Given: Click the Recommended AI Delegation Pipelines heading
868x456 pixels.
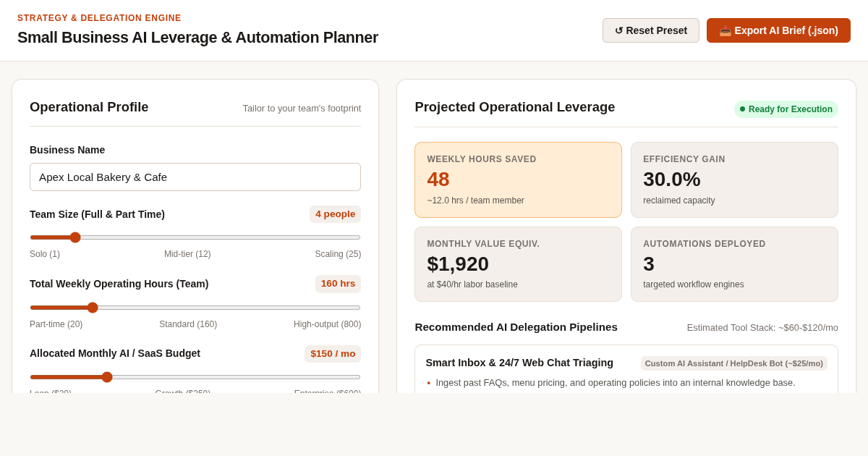Looking at the screenshot, I should pyautogui.click(x=516, y=327).
